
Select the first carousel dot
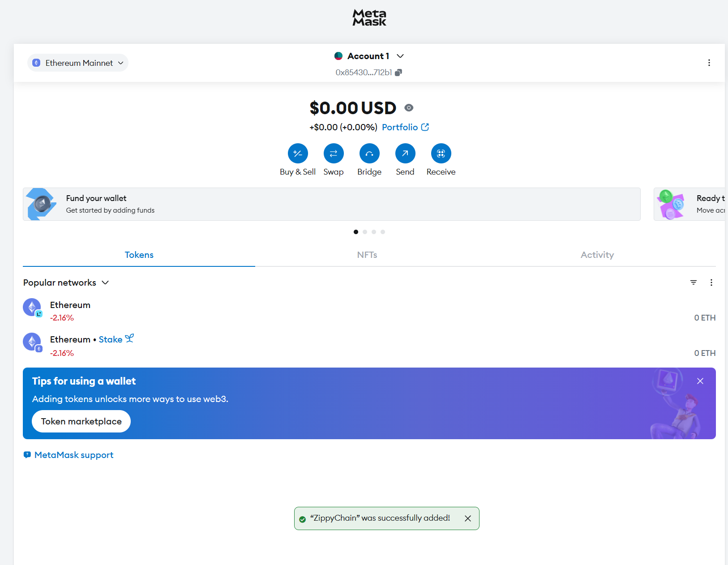coord(356,232)
